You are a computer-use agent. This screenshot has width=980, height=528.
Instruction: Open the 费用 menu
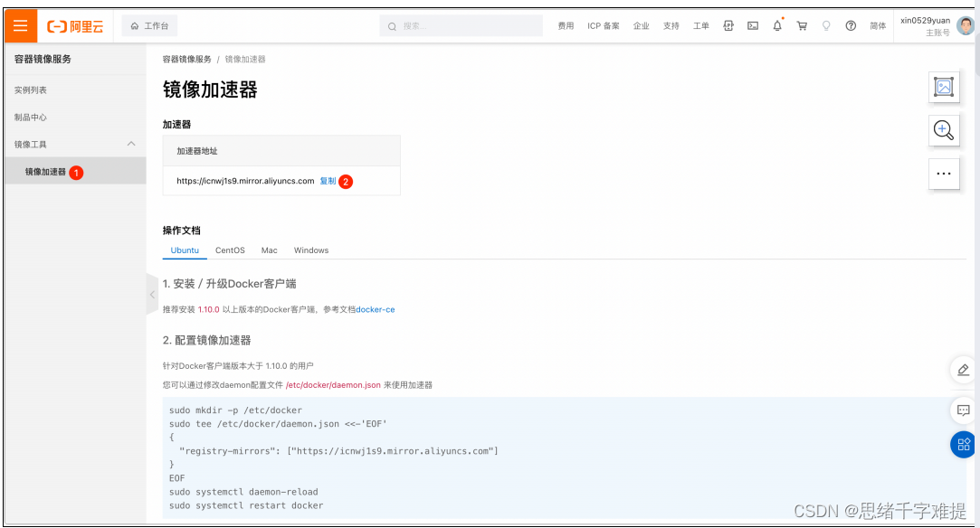[x=566, y=26]
